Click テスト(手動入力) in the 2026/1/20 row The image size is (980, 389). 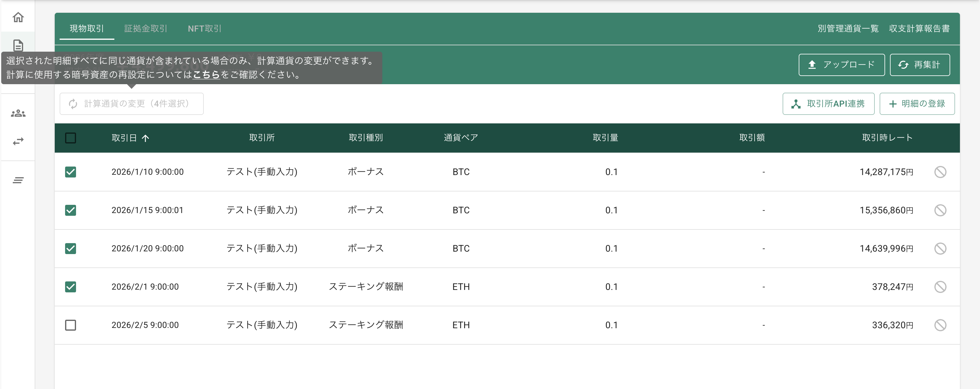262,248
